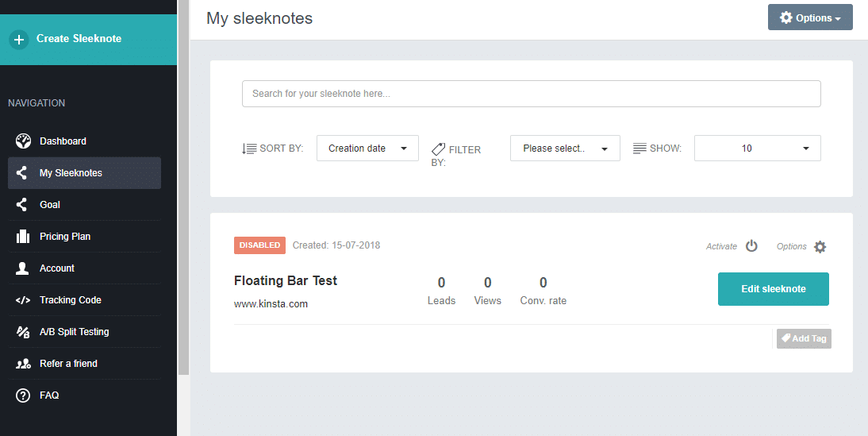The width and height of the screenshot is (868, 436).
Task: Click the sleeknote search field
Action: coord(531,94)
